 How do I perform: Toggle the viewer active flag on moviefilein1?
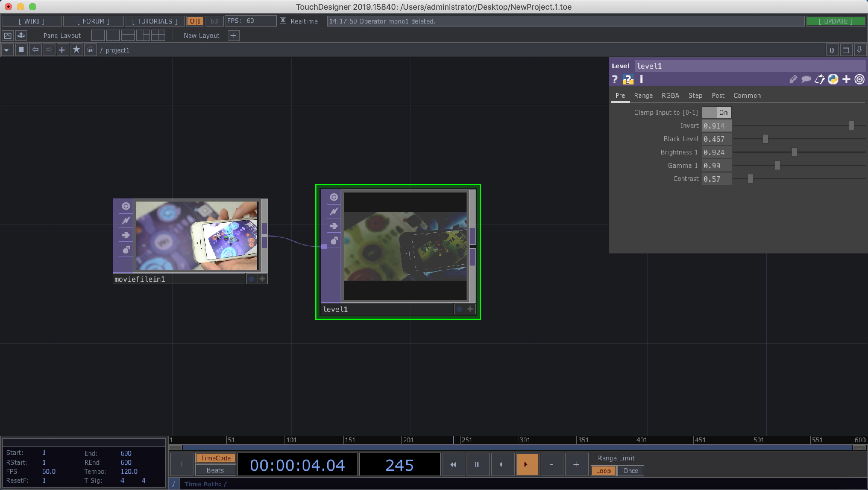point(251,278)
